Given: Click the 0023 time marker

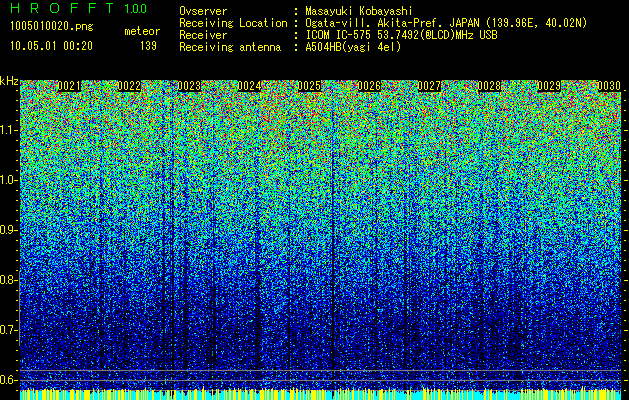Looking at the screenshot, I should (x=189, y=86).
